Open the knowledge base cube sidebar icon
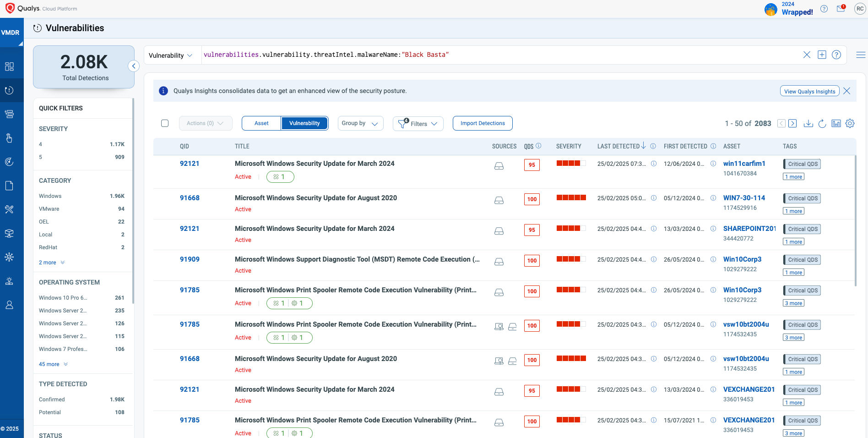Image resolution: width=868 pixels, height=438 pixels. tap(9, 233)
